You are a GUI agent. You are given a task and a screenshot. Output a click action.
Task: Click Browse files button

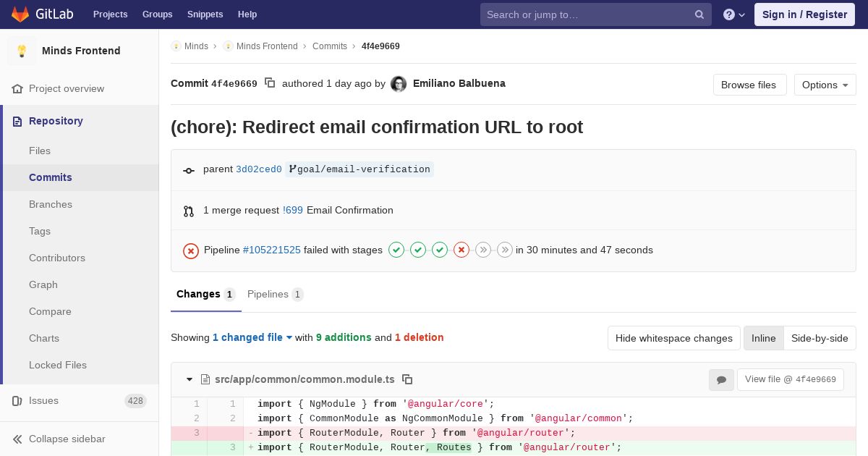coord(749,85)
